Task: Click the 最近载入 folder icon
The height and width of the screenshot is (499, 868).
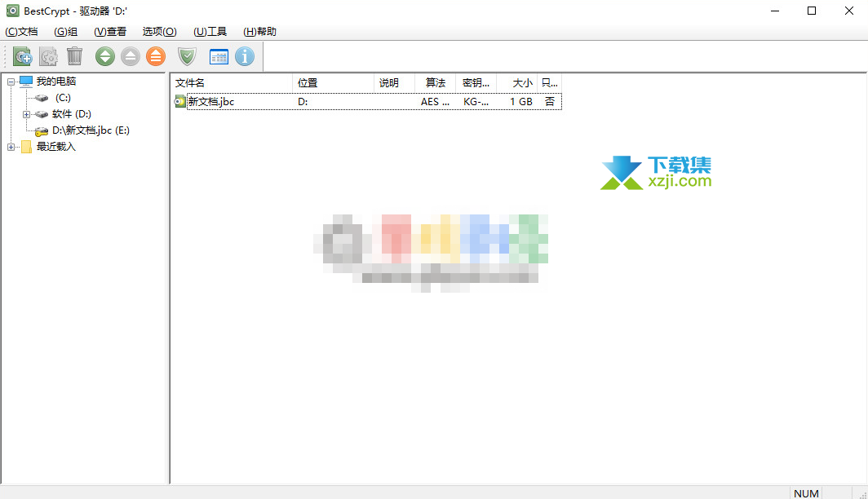Action: click(26, 147)
